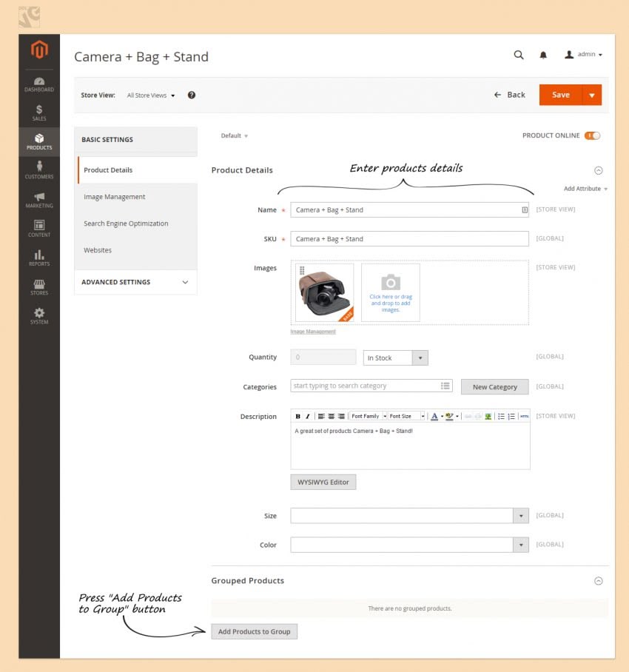Click inside the description text area

[x=410, y=446]
